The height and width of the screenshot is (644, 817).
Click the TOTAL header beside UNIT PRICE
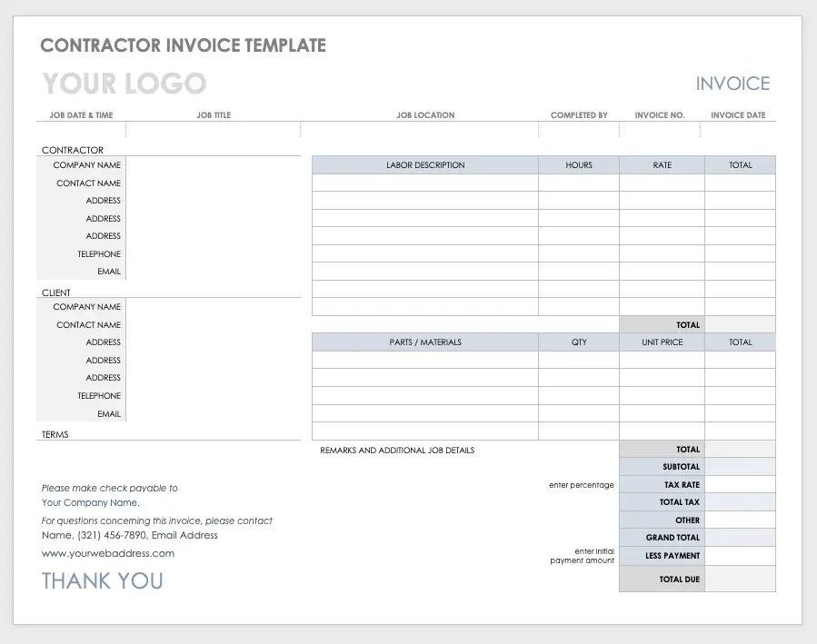[741, 342]
